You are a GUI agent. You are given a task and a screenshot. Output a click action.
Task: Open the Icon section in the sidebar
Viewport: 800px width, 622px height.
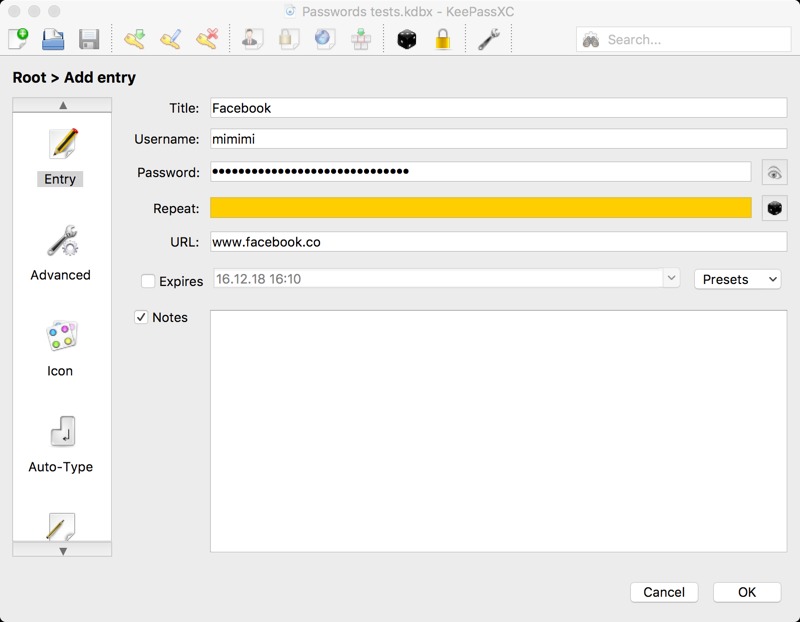(x=60, y=349)
